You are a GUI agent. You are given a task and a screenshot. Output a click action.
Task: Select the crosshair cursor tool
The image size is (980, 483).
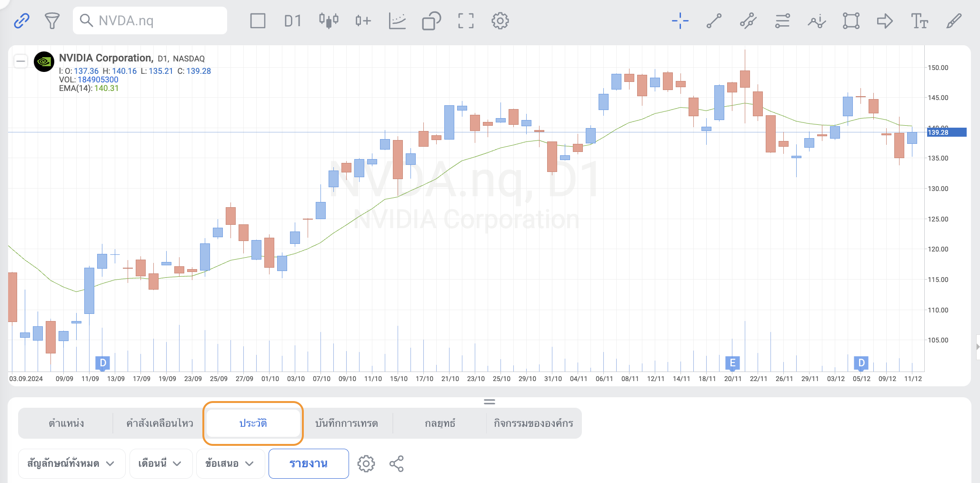680,21
